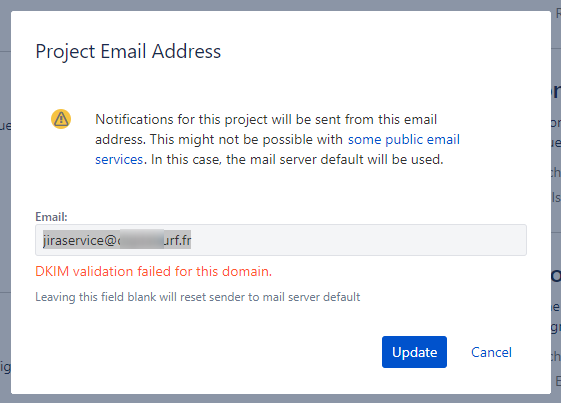Click the 'Leaving this field blank' hint text
Screen dimensions: 561x403
[x=197, y=297]
